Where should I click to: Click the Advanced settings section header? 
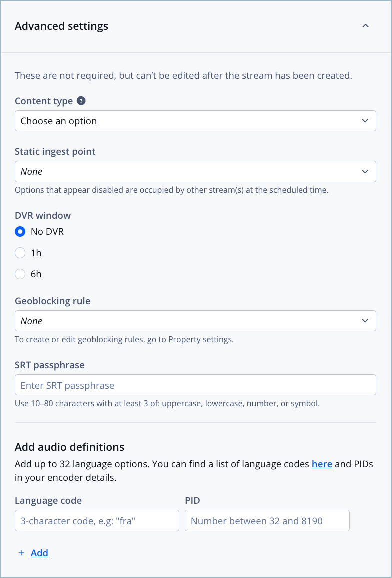(x=61, y=26)
